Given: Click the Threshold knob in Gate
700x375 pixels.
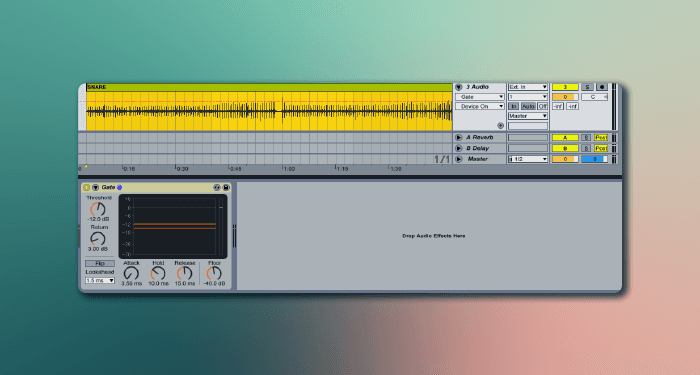Looking at the screenshot, I should [x=98, y=209].
